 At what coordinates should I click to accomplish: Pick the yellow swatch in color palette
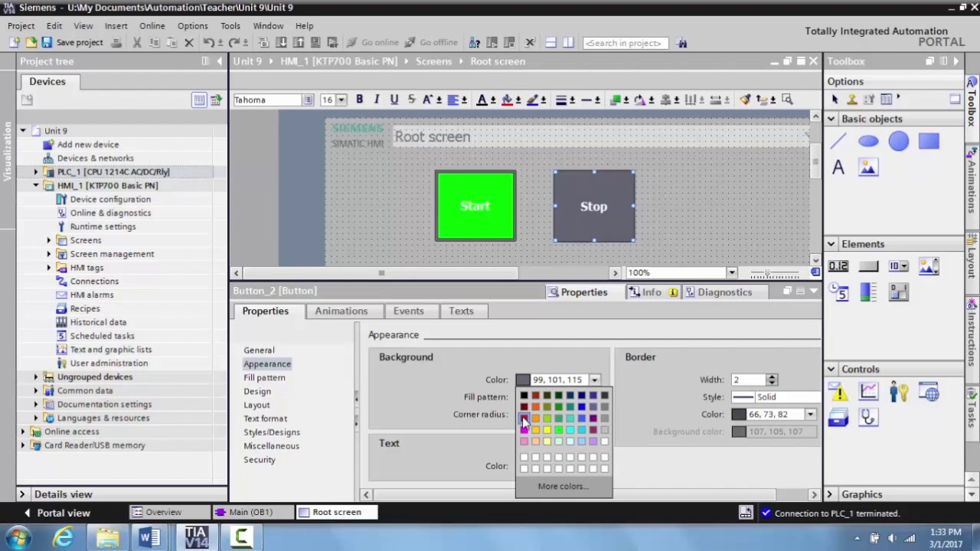[547, 430]
